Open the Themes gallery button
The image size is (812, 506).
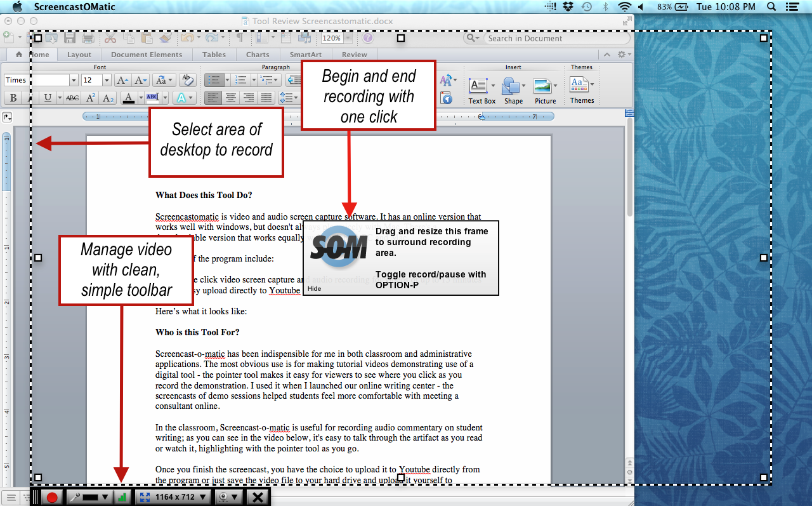coord(582,90)
